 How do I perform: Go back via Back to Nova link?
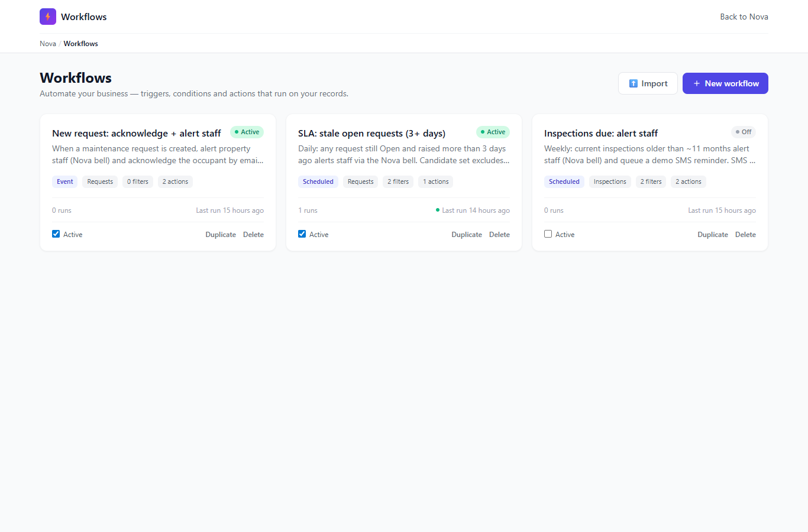pos(744,17)
